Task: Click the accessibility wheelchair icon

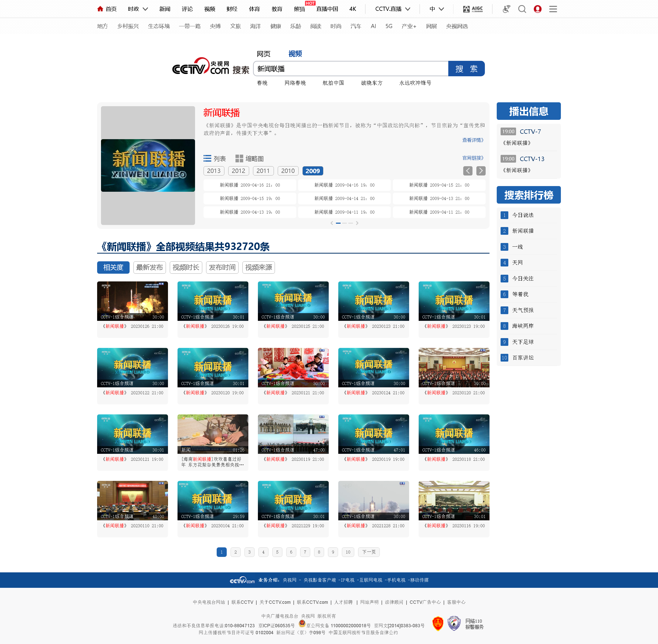Action: tap(506, 9)
